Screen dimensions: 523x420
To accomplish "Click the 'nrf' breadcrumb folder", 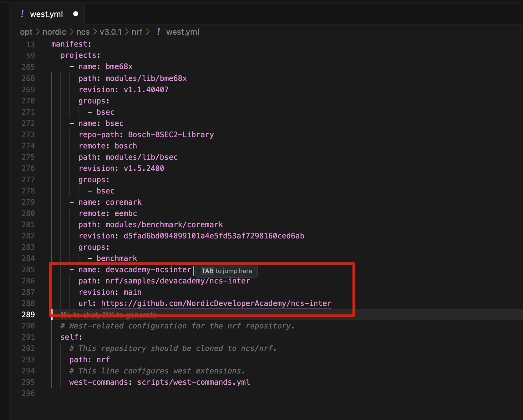I will (137, 32).
